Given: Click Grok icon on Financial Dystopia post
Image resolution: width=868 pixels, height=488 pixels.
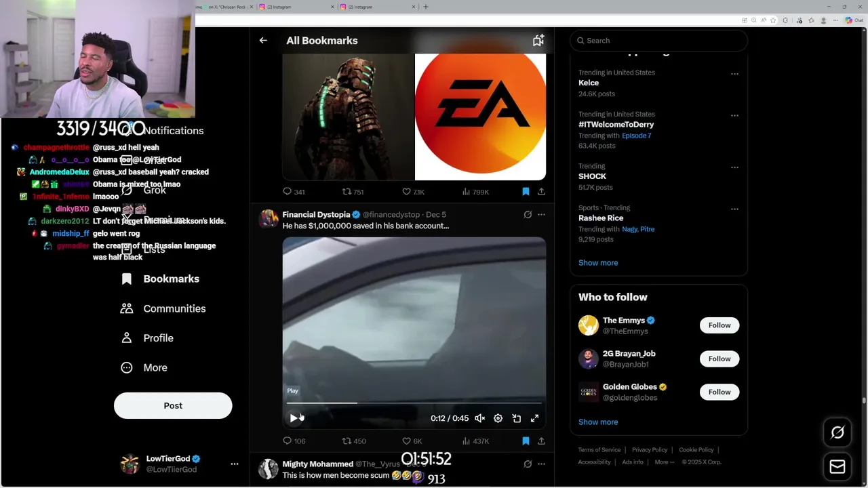Looking at the screenshot, I should coord(528,215).
